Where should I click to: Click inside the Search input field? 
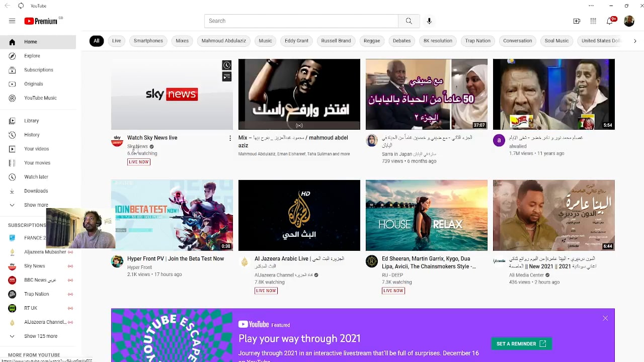pyautogui.click(x=301, y=21)
